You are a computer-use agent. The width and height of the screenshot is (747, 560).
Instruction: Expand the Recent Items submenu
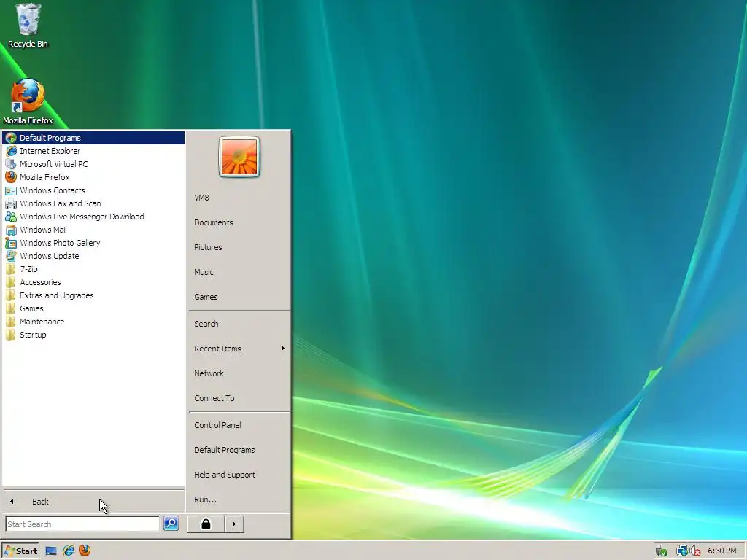[x=239, y=349]
